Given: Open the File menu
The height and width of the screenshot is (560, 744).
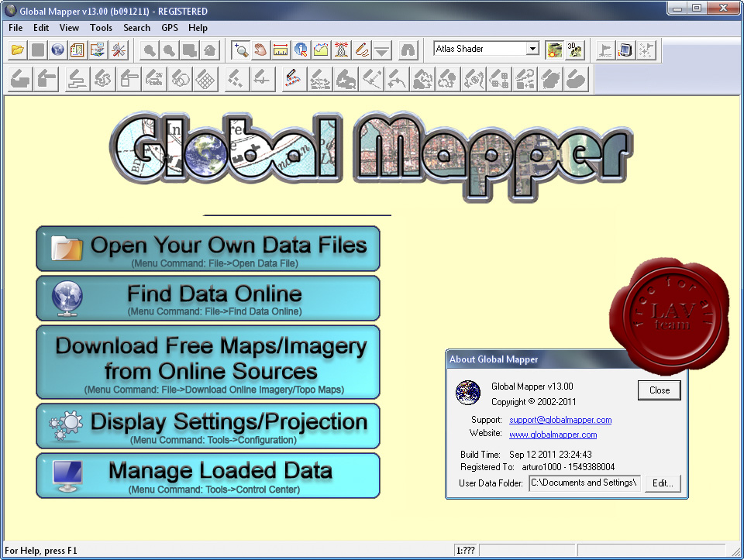Looking at the screenshot, I should (15, 28).
